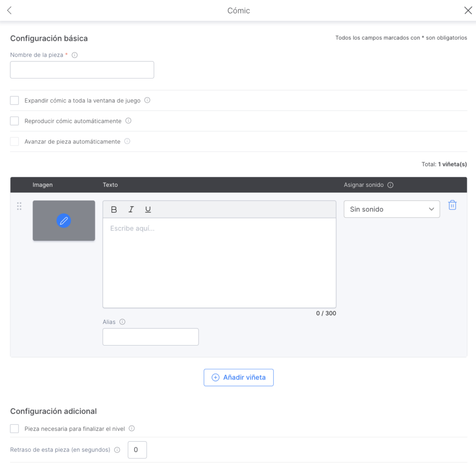Close the Cómic configuration dialog
Screen dimensions: 476x465
pyautogui.click(x=468, y=11)
